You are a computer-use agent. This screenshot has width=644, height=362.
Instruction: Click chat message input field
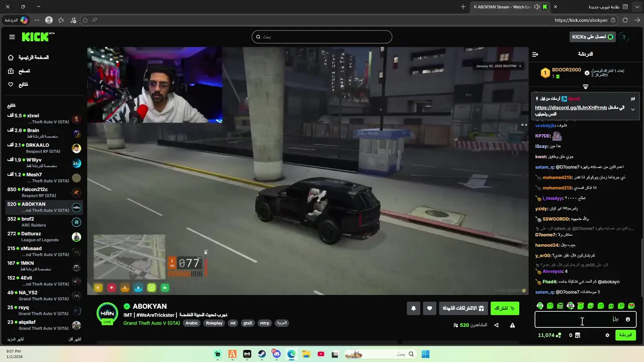(x=586, y=319)
